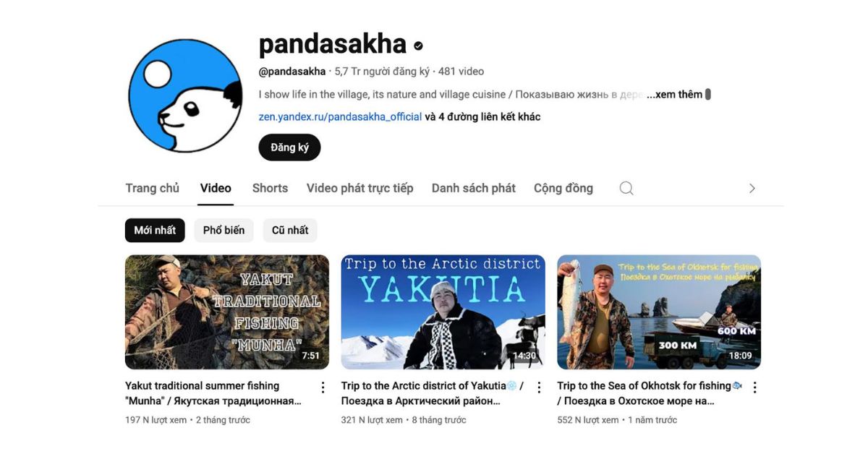Show more tabs with the right chevron
868x454 pixels.
(x=752, y=188)
